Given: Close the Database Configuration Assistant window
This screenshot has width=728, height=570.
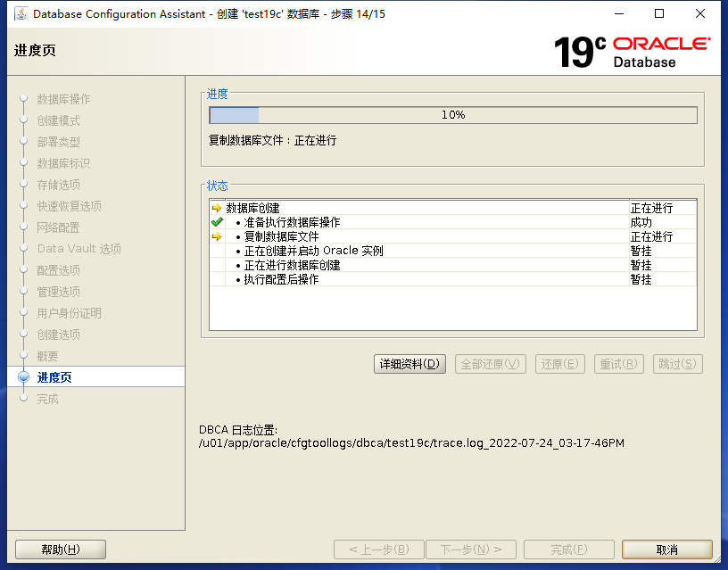Looking at the screenshot, I should [700, 14].
